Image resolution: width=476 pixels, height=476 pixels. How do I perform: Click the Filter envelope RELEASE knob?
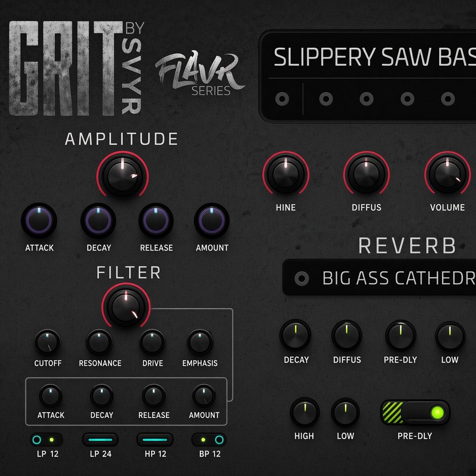153,396
